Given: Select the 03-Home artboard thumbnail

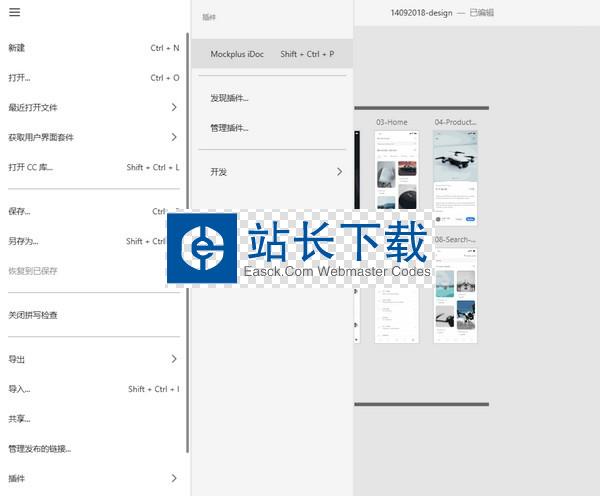Looking at the screenshot, I should click(396, 170).
